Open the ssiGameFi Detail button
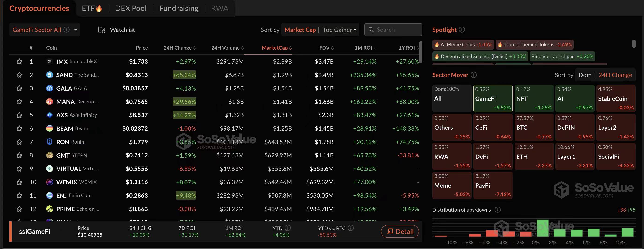This screenshot has width=644, height=249. (x=400, y=232)
